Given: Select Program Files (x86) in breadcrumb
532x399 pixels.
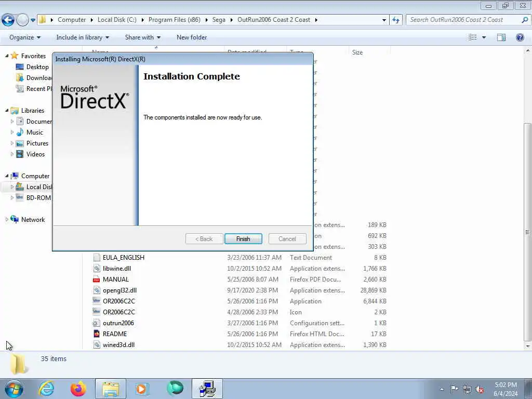Looking at the screenshot, I should click(x=175, y=20).
